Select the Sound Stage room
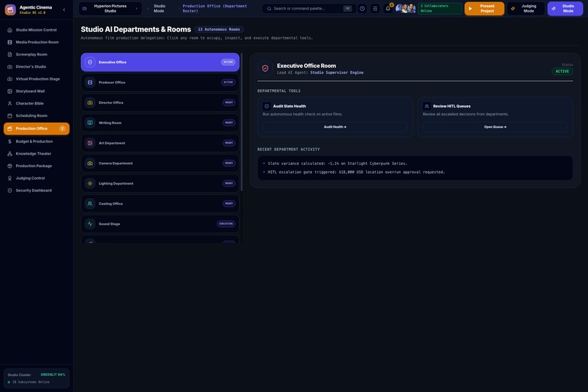The image size is (588, 392). click(160, 224)
